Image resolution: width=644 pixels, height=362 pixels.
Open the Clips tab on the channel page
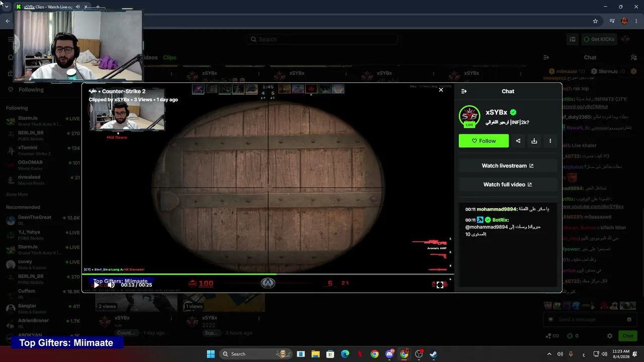[x=170, y=57]
